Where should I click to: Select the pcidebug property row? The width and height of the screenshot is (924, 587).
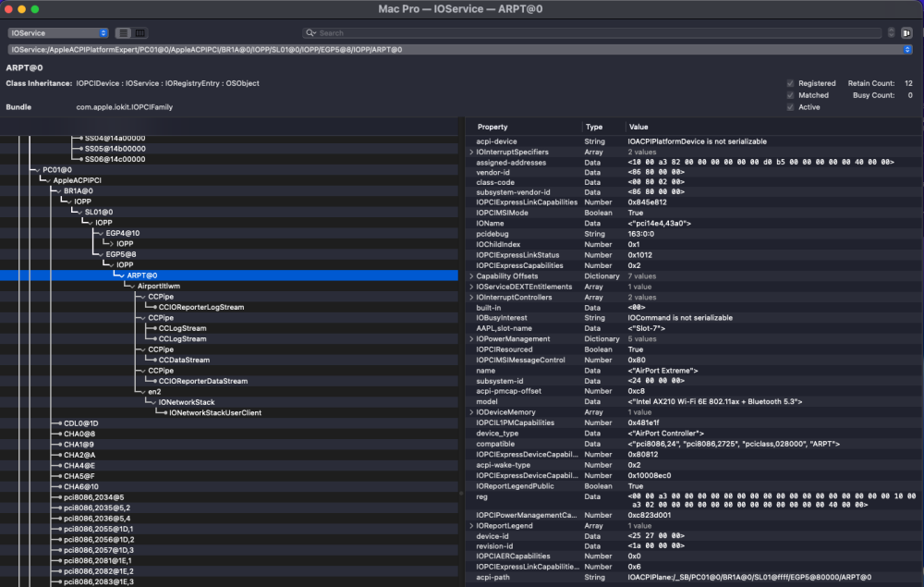pos(693,234)
